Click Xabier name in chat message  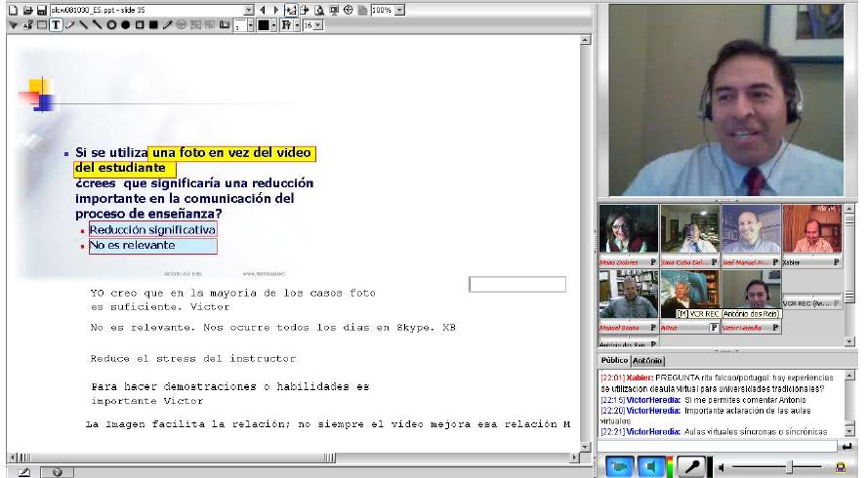point(640,378)
